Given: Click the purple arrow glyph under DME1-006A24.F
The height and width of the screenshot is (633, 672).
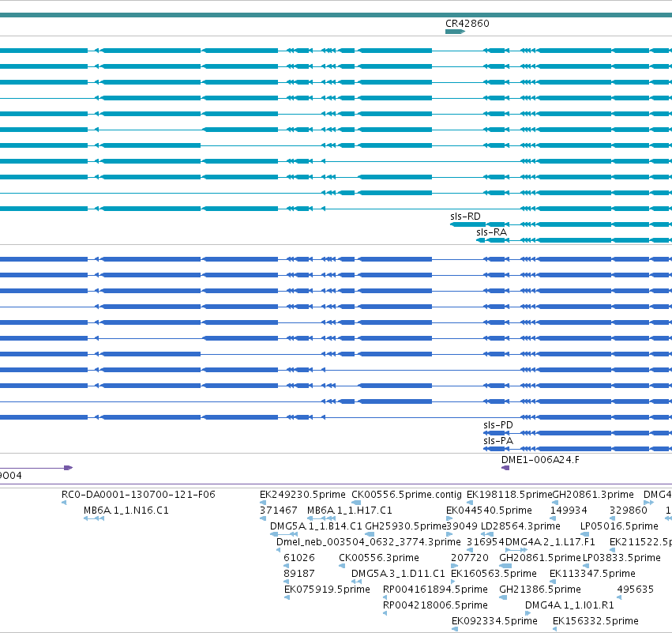Looking at the screenshot, I should [x=505, y=468].
